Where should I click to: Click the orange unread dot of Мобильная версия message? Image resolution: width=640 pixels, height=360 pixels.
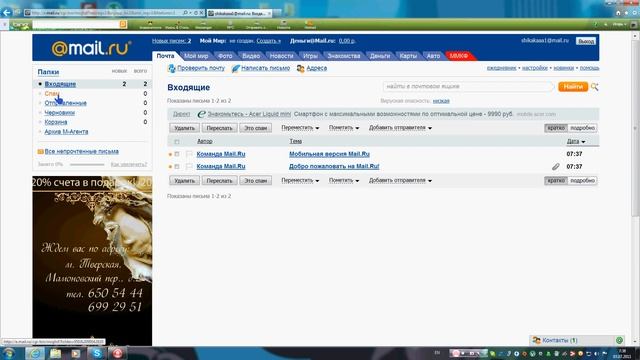coord(170,154)
